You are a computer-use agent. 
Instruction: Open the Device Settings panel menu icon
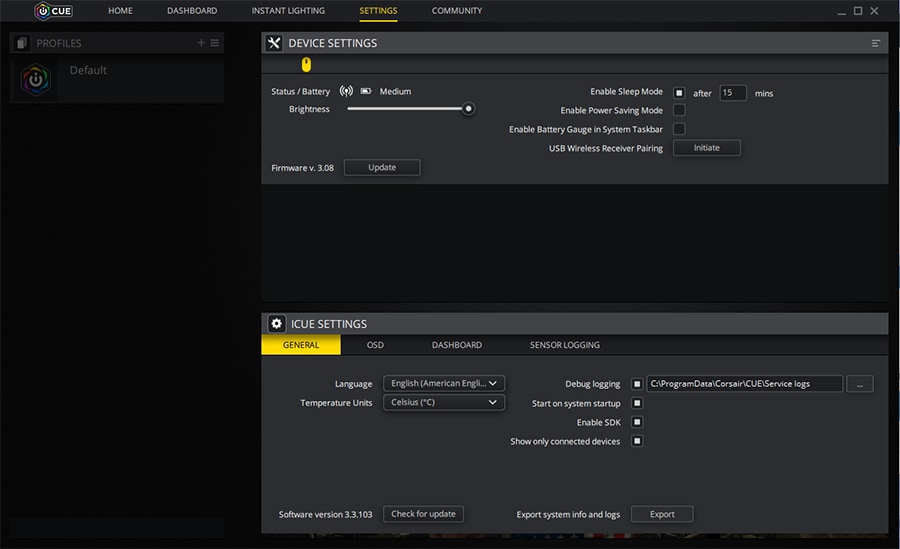(876, 43)
